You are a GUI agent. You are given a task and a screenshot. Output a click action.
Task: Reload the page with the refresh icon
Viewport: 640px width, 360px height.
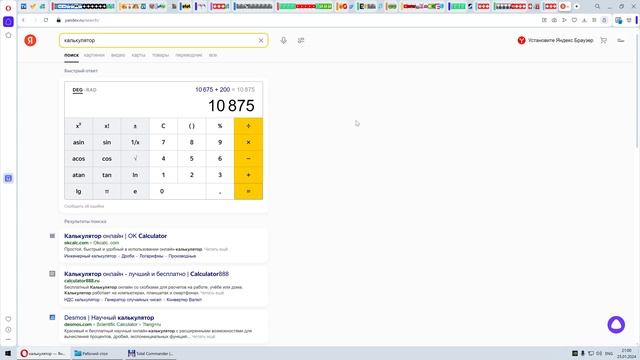pyautogui.click(x=46, y=20)
